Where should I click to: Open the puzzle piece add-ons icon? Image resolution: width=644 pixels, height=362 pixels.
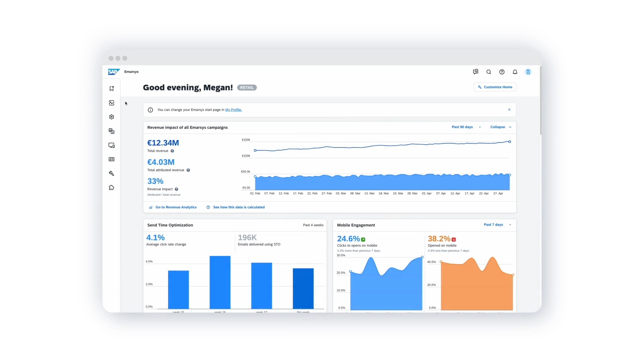pyautogui.click(x=112, y=188)
